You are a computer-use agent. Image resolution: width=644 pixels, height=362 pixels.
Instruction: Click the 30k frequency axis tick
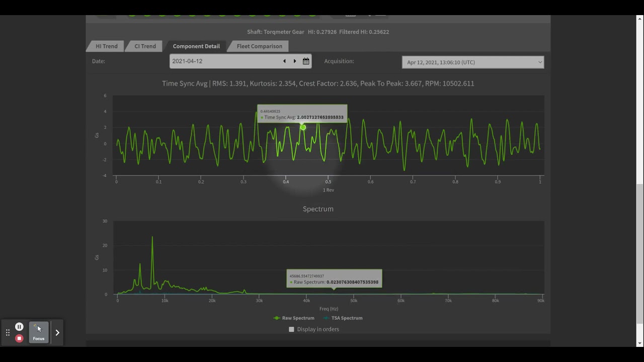tap(259, 301)
